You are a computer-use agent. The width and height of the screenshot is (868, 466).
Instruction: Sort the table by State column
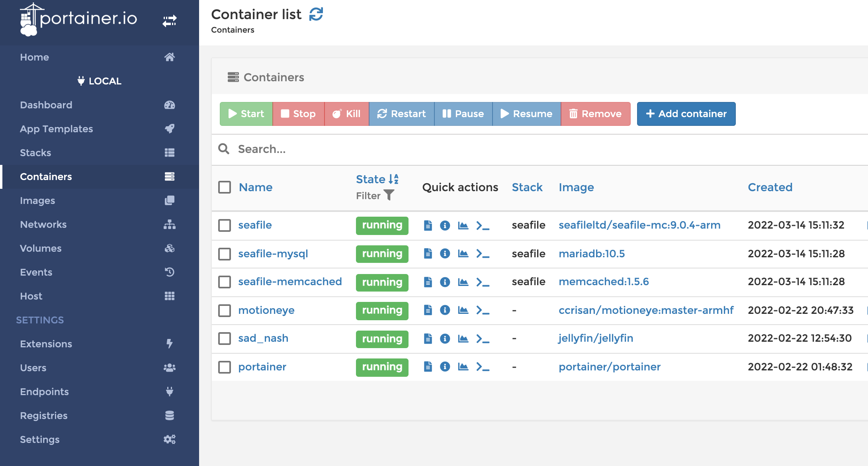(377, 179)
